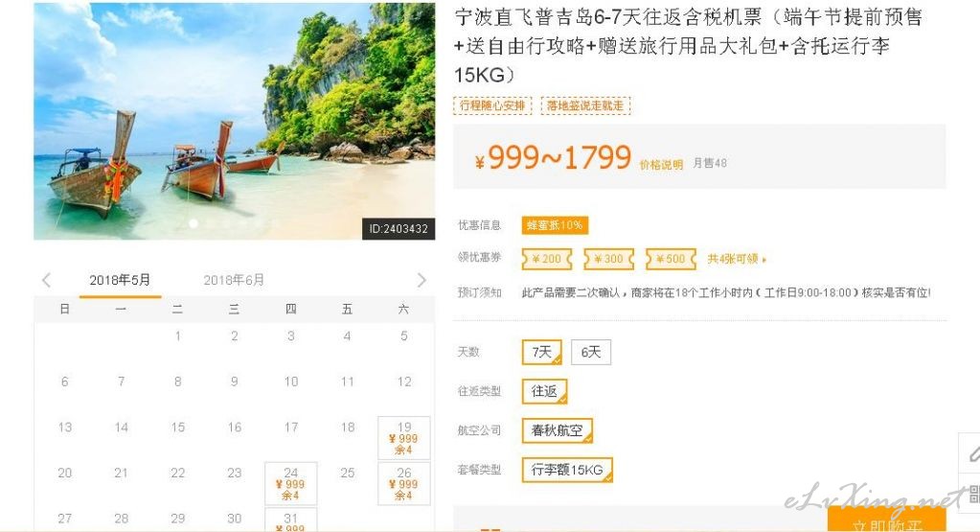
Task: Pick May 19 date priced ¥999
Action: pos(403,438)
